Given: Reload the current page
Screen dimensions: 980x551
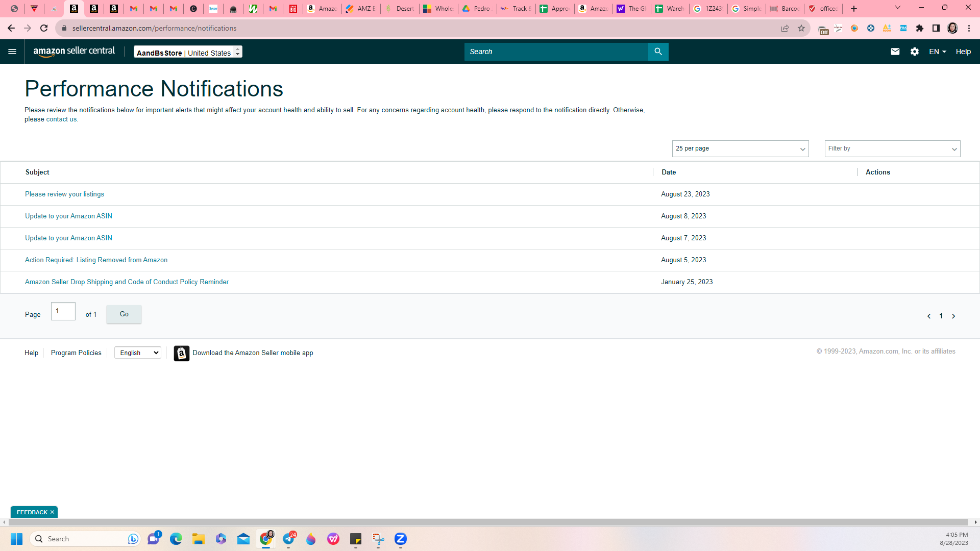Looking at the screenshot, I should [x=44, y=28].
